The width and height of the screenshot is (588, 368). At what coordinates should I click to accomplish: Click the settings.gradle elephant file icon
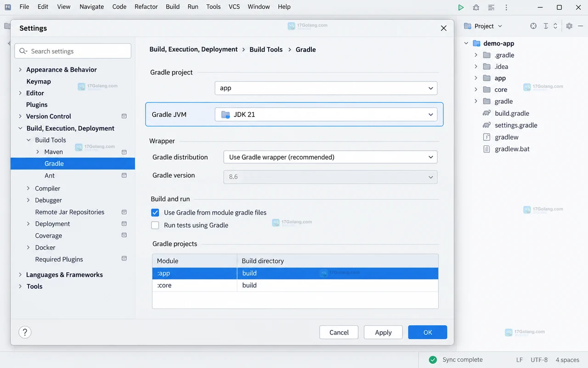[x=486, y=125]
